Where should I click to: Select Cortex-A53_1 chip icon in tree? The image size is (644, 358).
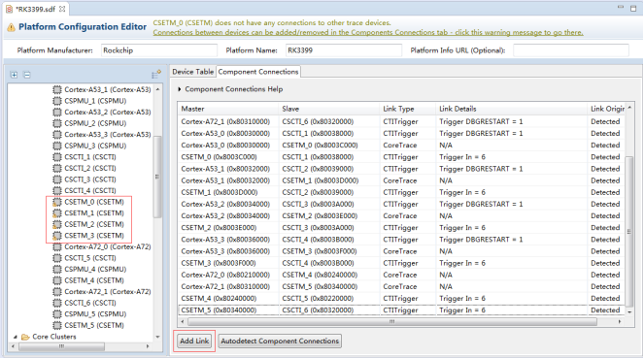(57, 89)
